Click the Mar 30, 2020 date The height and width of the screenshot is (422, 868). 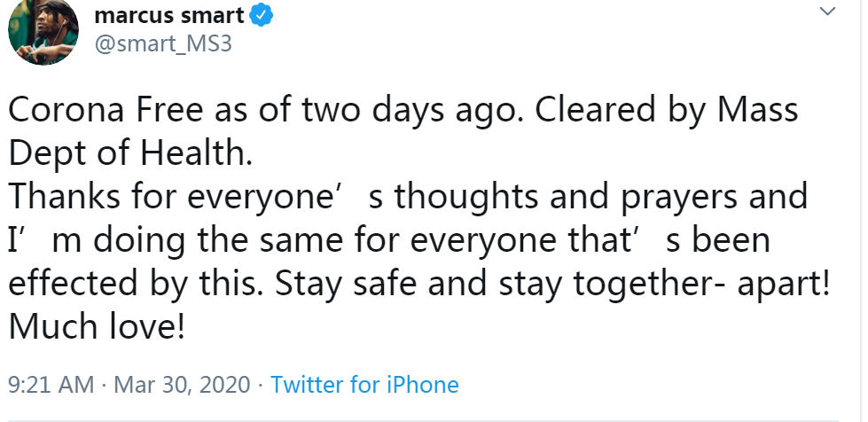[x=182, y=385]
